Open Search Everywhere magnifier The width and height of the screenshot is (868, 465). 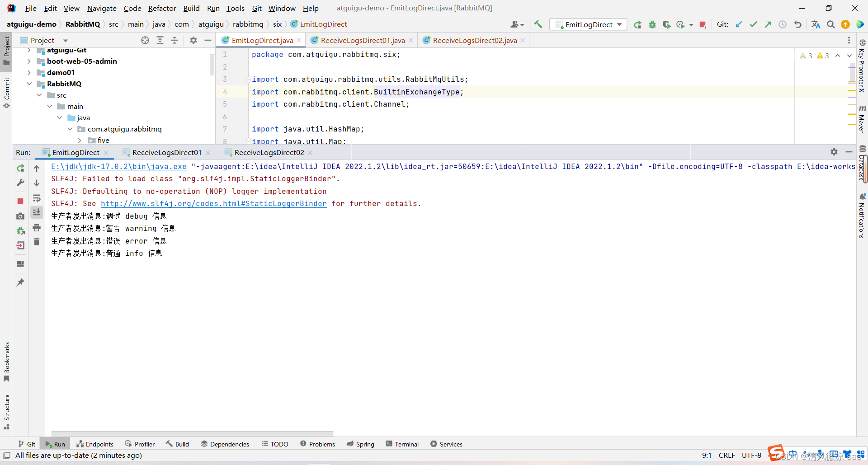pyautogui.click(x=831, y=24)
